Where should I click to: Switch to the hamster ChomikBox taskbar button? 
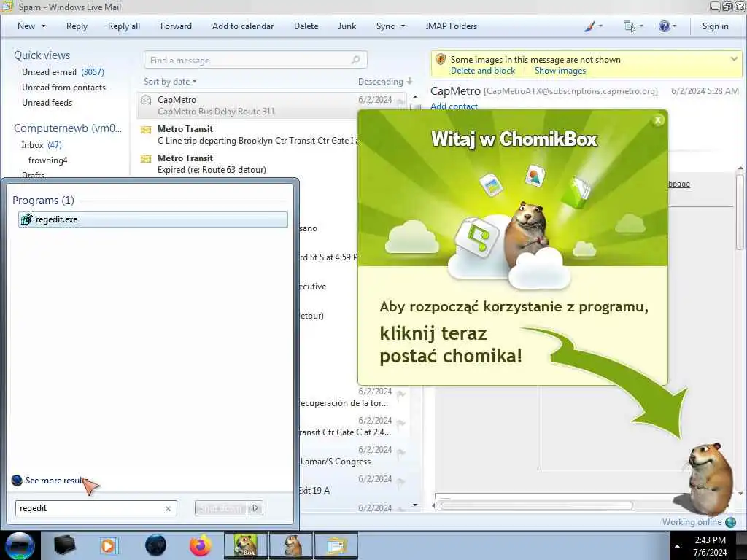coord(292,545)
